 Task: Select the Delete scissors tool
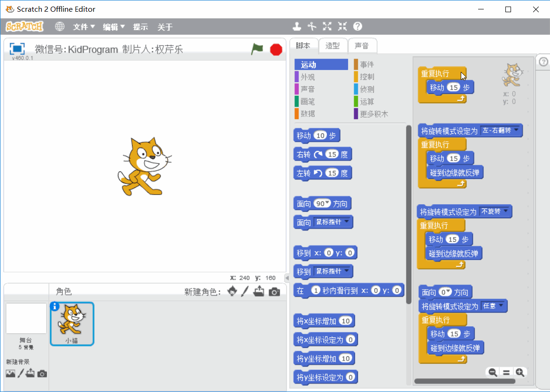point(312,26)
